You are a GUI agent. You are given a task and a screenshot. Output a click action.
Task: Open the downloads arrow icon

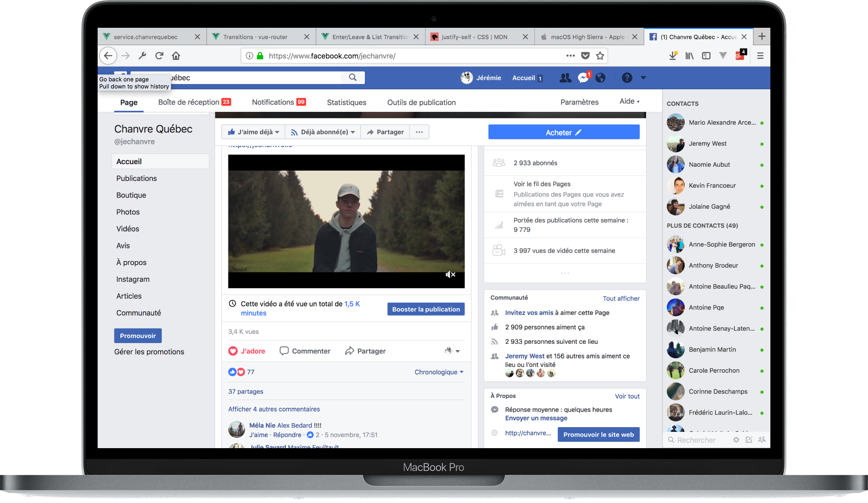tap(673, 56)
